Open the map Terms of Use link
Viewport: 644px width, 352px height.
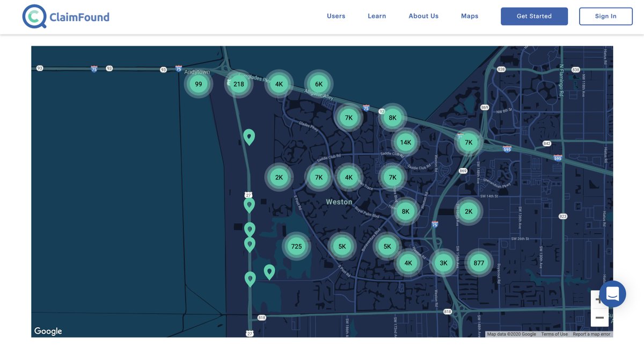(554, 334)
